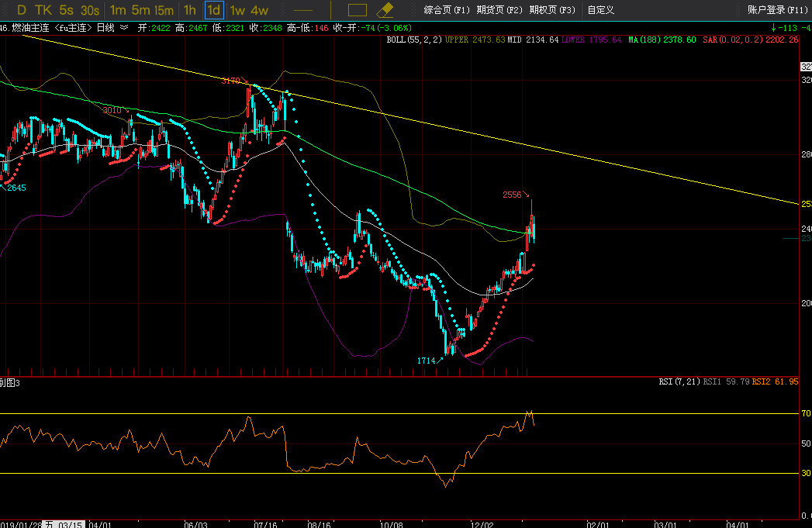Click the 07/16 date on time axis
Screen dimensions: 812x528
265,524
